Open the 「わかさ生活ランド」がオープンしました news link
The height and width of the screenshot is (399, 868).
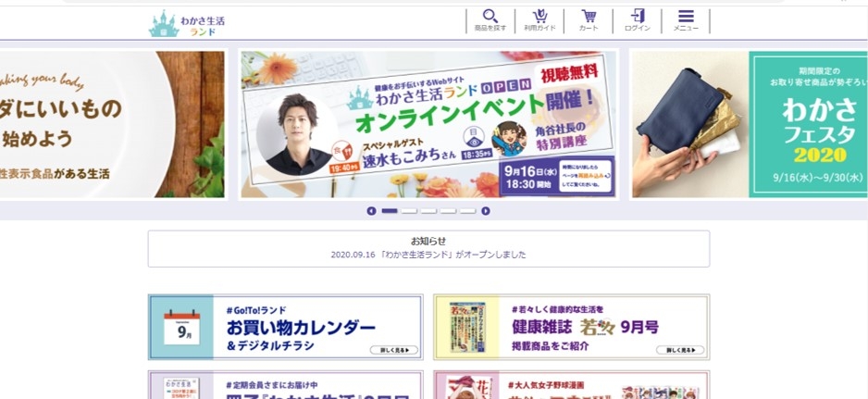point(428,255)
